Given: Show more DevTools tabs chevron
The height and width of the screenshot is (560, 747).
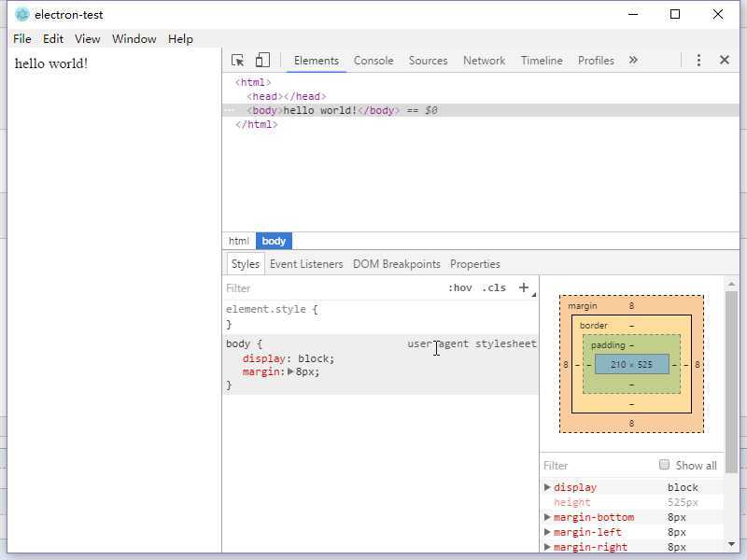Looking at the screenshot, I should pos(633,60).
